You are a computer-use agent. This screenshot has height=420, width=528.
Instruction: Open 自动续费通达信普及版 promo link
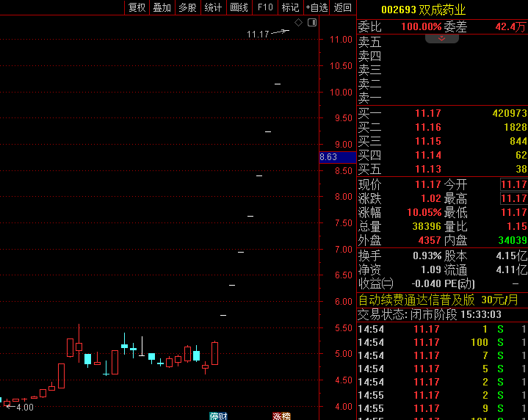(438, 300)
